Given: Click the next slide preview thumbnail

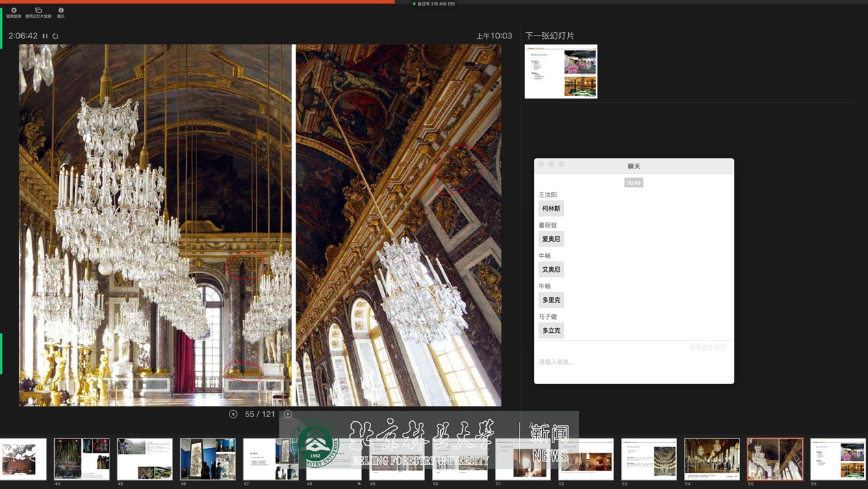Looking at the screenshot, I should pos(561,71).
